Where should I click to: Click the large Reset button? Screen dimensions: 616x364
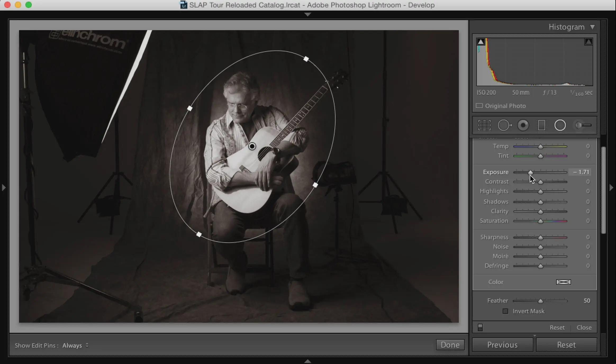[x=567, y=345]
